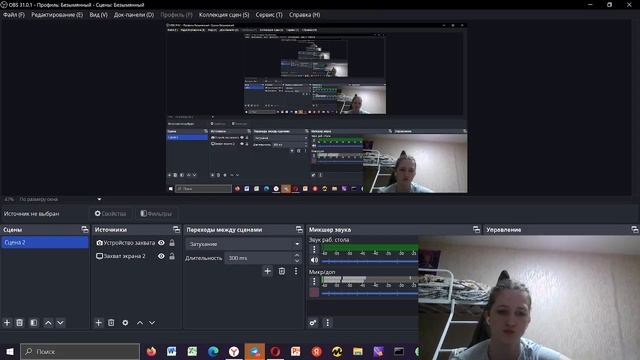Move the scene up in Scenes toolbar

(x=48, y=322)
